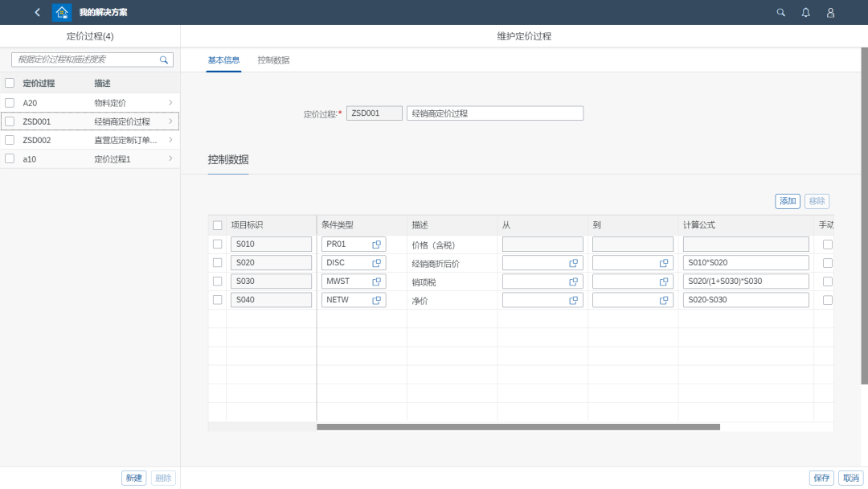Click search icon in pricing procedure filter

[x=164, y=60]
